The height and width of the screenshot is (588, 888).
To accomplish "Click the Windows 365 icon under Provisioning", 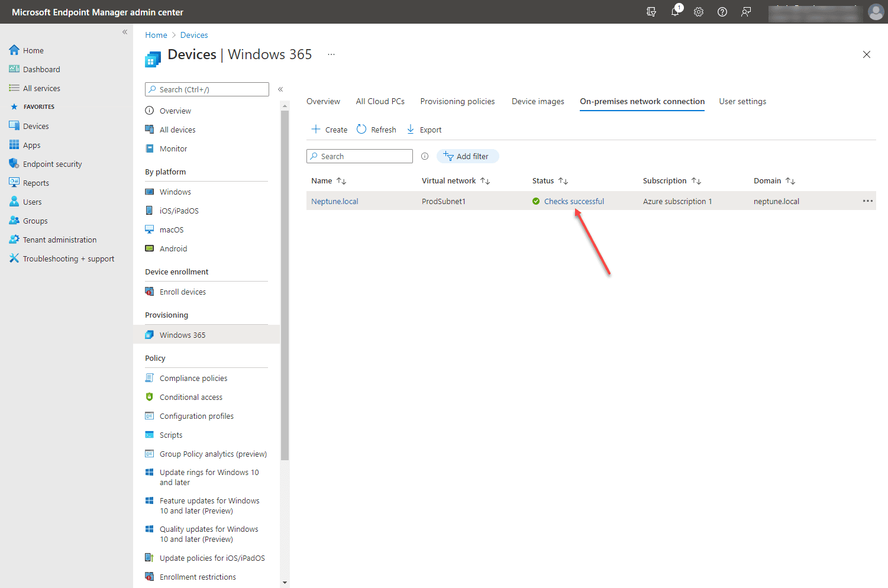I will [150, 335].
